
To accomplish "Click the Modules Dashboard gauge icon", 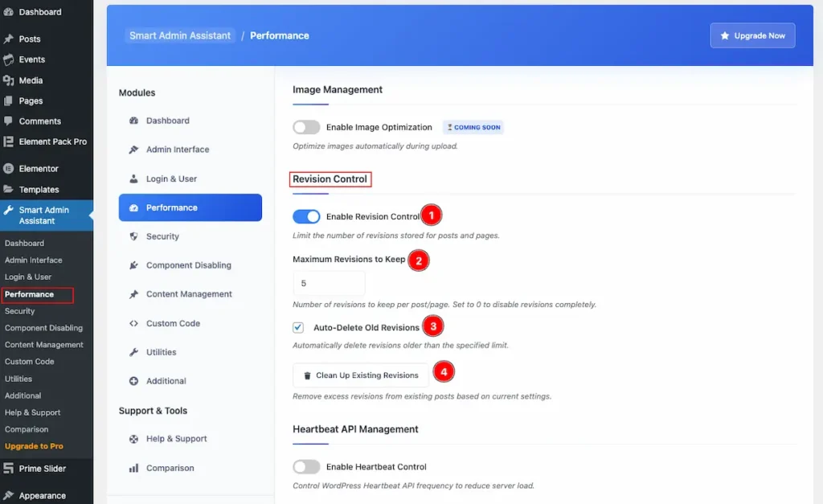I will pyautogui.click(x=134, y=121).
